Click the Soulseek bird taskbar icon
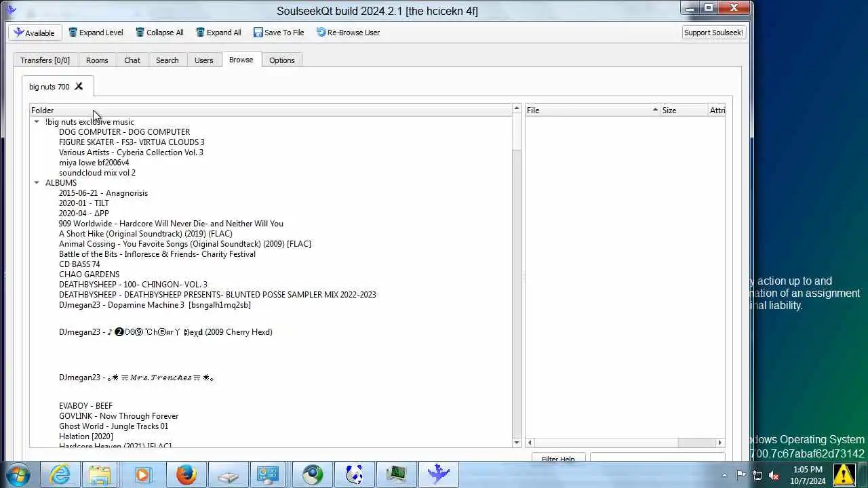This screenshot has height=488, width=868. pyautogui.click(x=439, y=474)
